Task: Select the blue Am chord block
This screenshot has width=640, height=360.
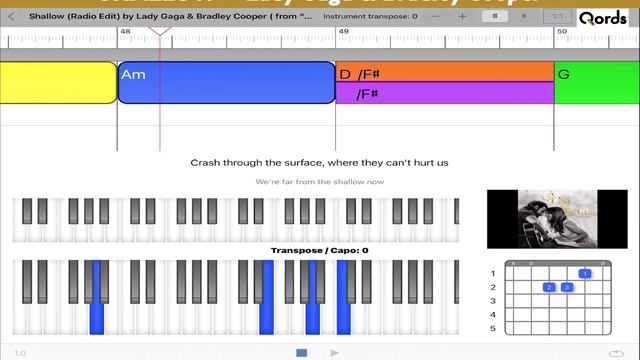Action: point(227,83)
